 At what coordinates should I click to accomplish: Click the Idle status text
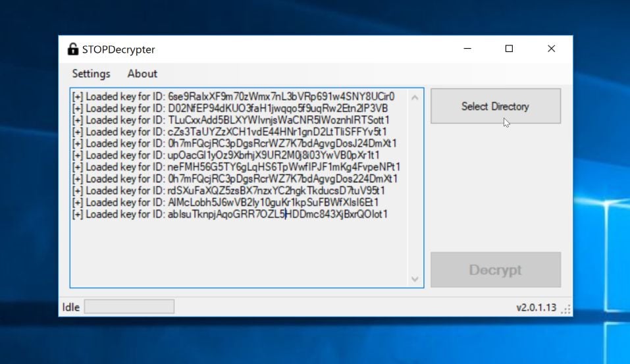[70, 307]
